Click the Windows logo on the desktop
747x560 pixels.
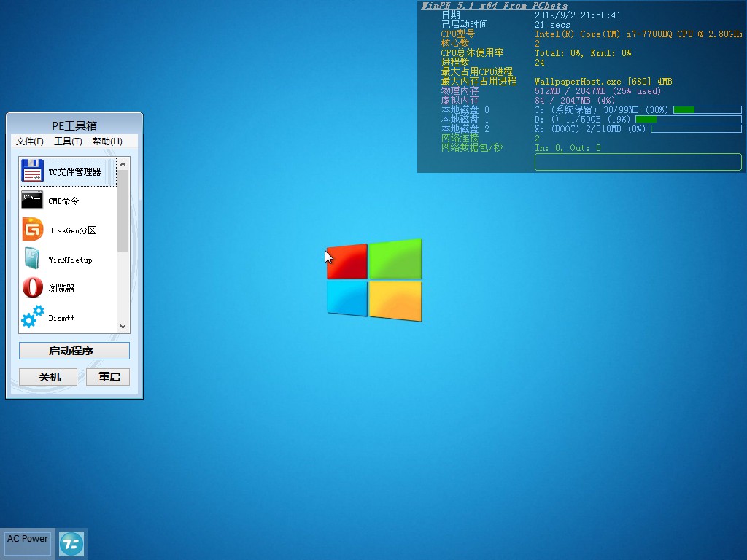[x=374, y=280]
